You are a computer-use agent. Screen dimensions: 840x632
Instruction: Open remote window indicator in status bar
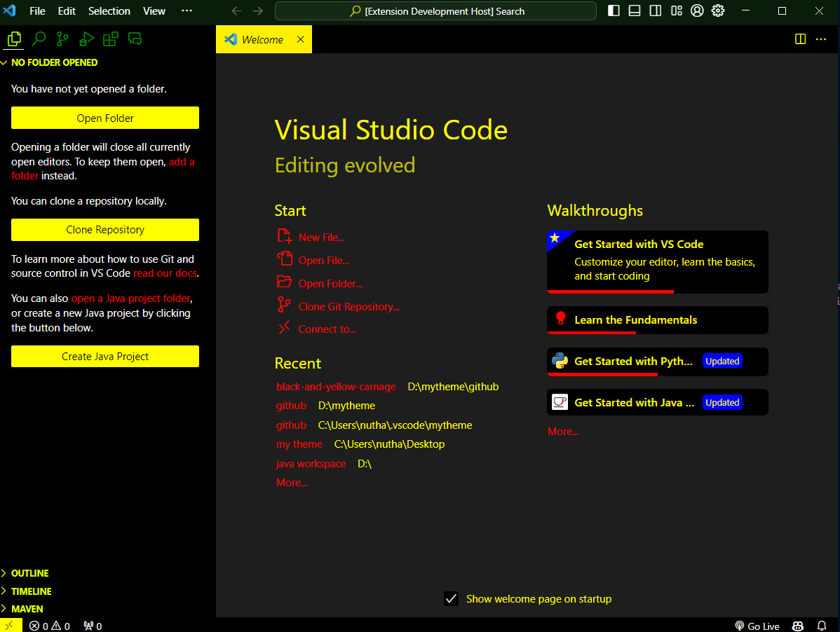pos(11,625)
